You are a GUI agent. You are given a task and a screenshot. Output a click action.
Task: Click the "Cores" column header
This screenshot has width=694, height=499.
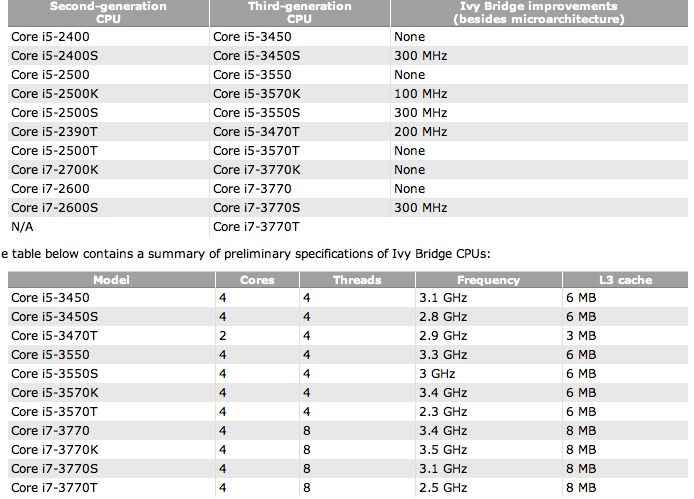pyautogui.click(x=257, y=280)
